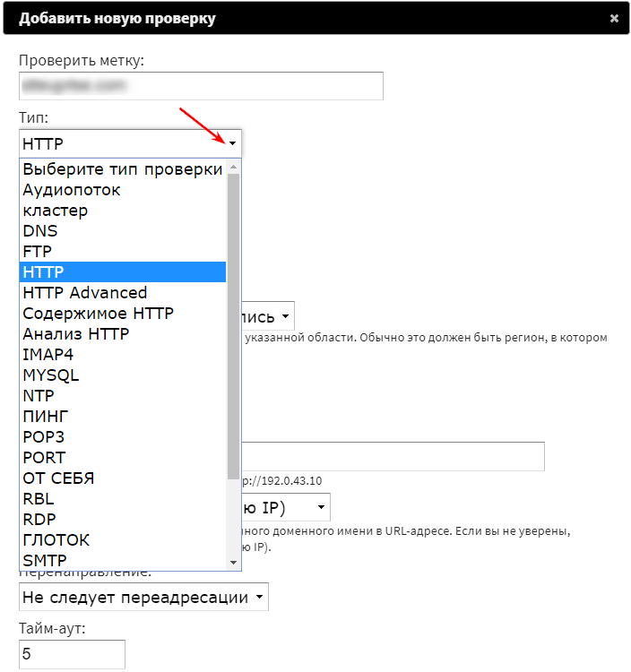Click the timeout field containing 5
This screenshot has height=672, width=631.
72,654
